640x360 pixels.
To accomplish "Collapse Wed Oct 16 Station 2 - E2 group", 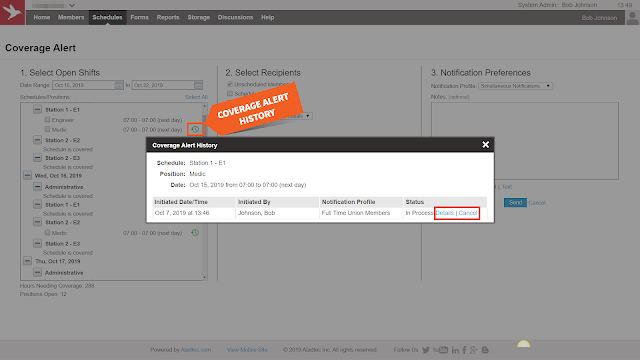I will pyautogui.click(x=38, y=222).
